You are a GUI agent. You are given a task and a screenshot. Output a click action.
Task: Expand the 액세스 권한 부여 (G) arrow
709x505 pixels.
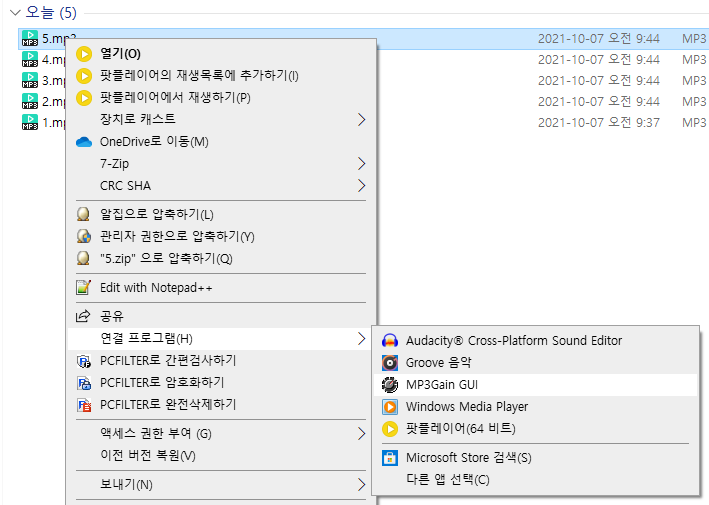tap(361, 434)
